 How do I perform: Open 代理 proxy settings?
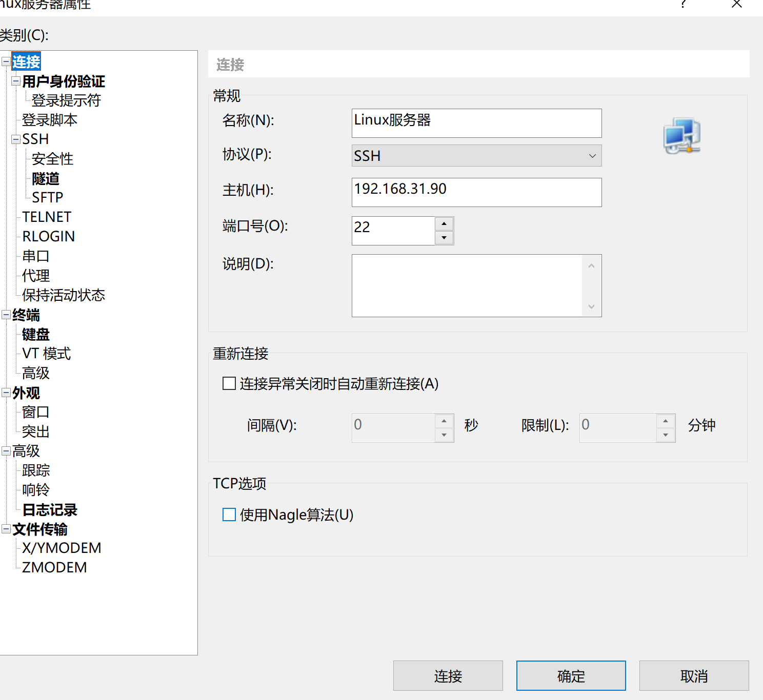pos(35,276)
